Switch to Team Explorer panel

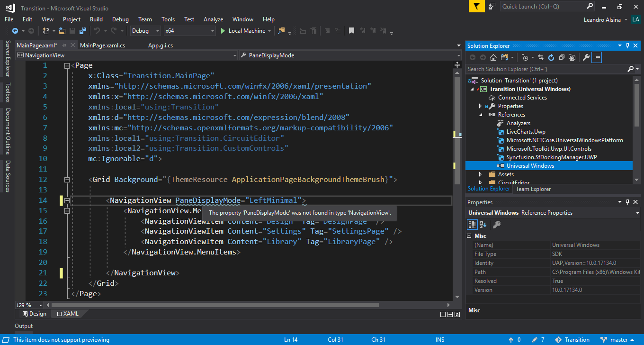533,189
